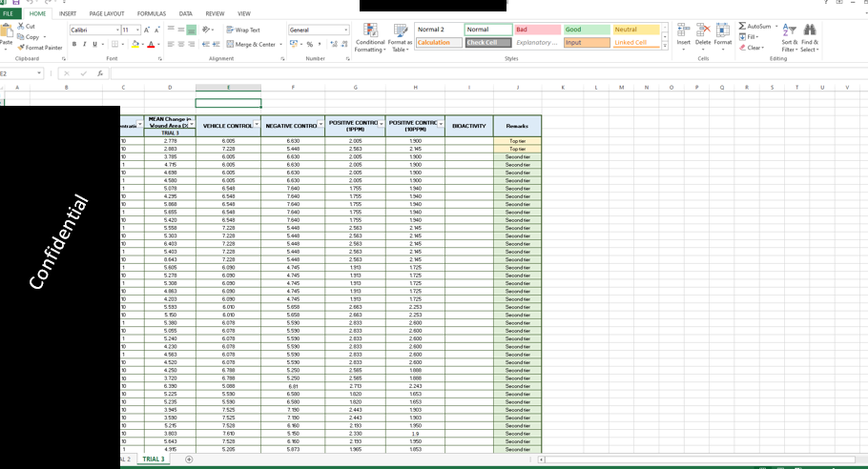Click the cell Borders icon
Screen dimensions: 868x469
click(x=114, y=44)
